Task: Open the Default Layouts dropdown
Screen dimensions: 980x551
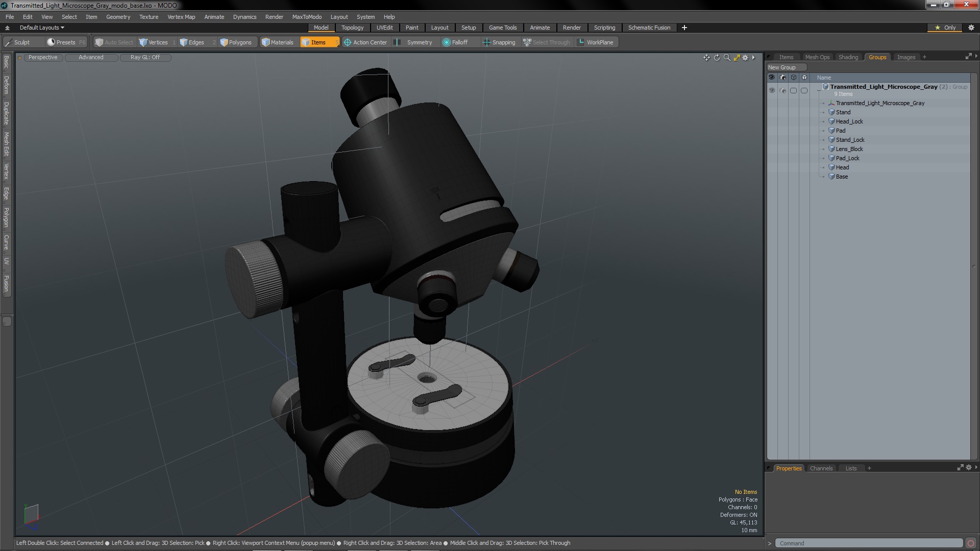Action: pos(42,28)
